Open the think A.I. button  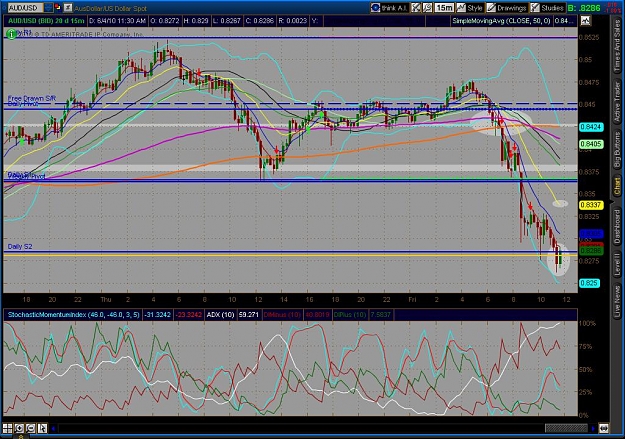click(389, 8)
